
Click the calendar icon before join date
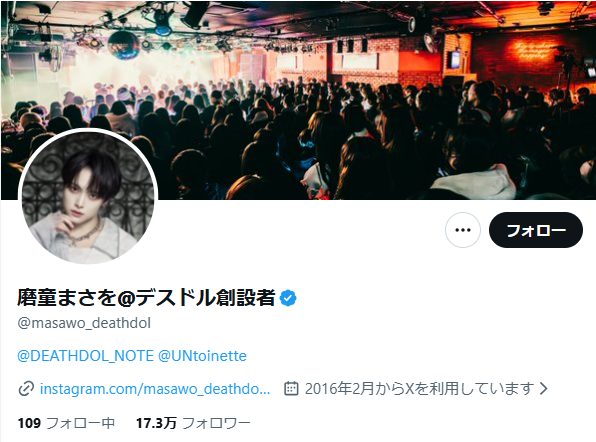291,388
